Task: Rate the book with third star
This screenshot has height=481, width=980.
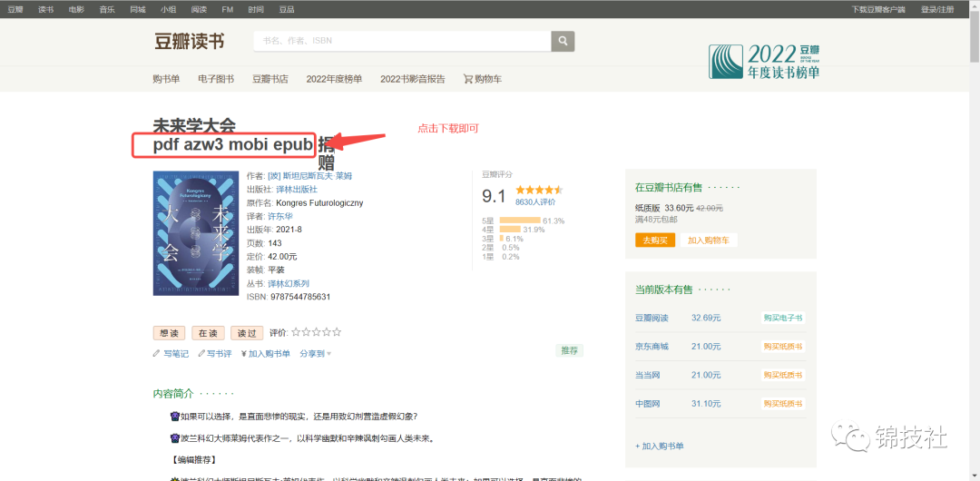Action: [317, 332]
